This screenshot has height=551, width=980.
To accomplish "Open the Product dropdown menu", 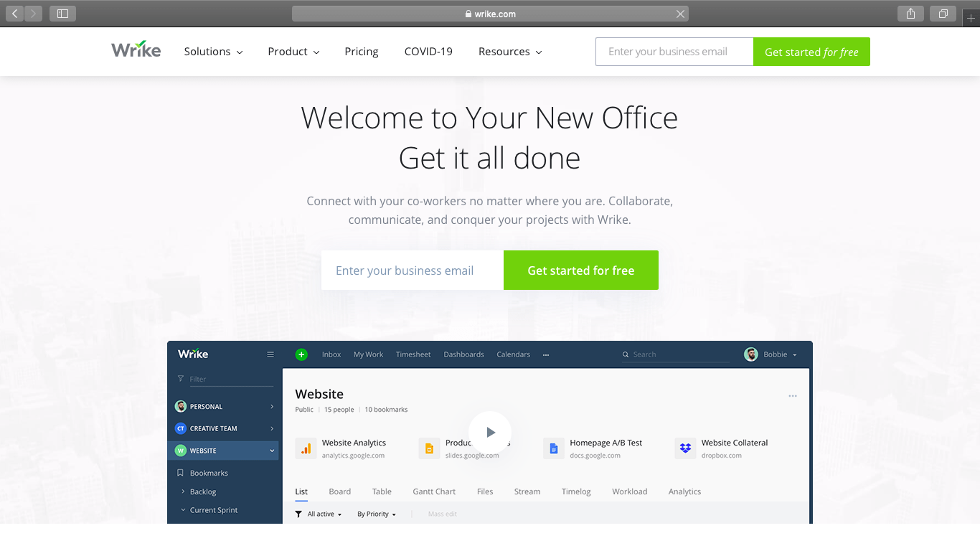I will [x=293, y=52].
